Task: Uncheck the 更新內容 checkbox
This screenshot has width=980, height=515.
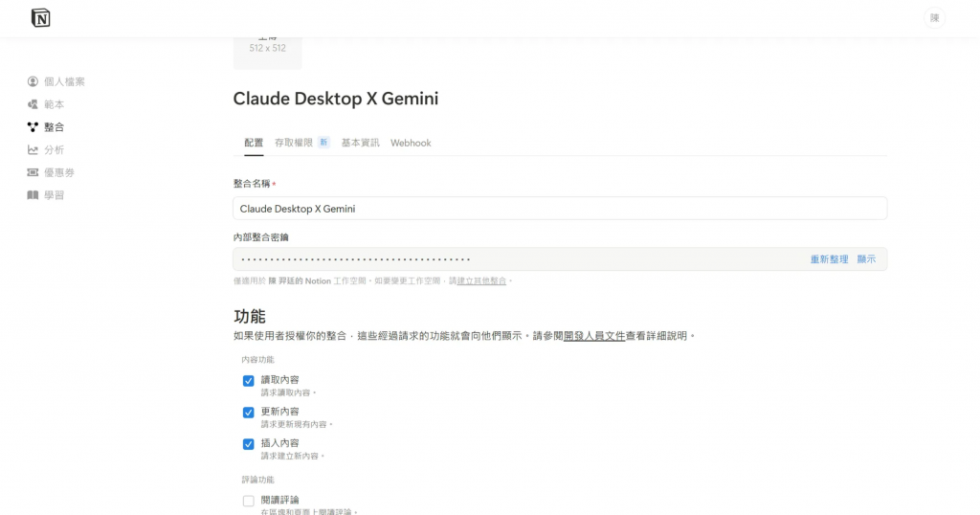Action: pos(248,413)
